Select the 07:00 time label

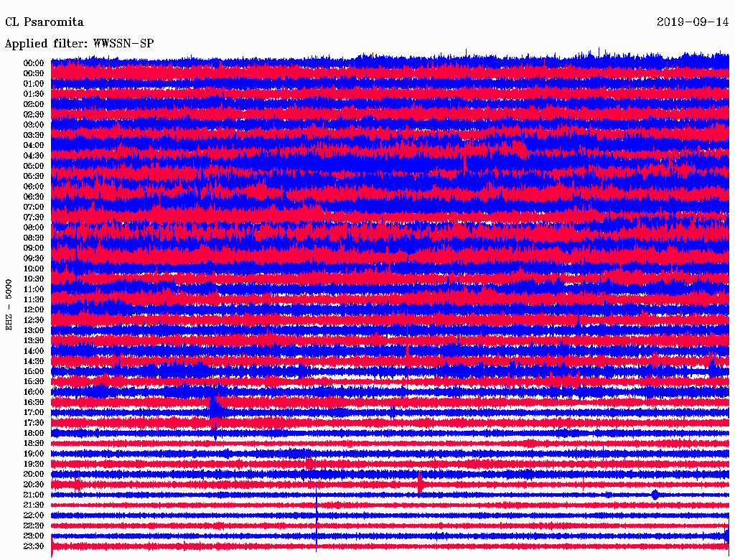[x=34, y=207]
